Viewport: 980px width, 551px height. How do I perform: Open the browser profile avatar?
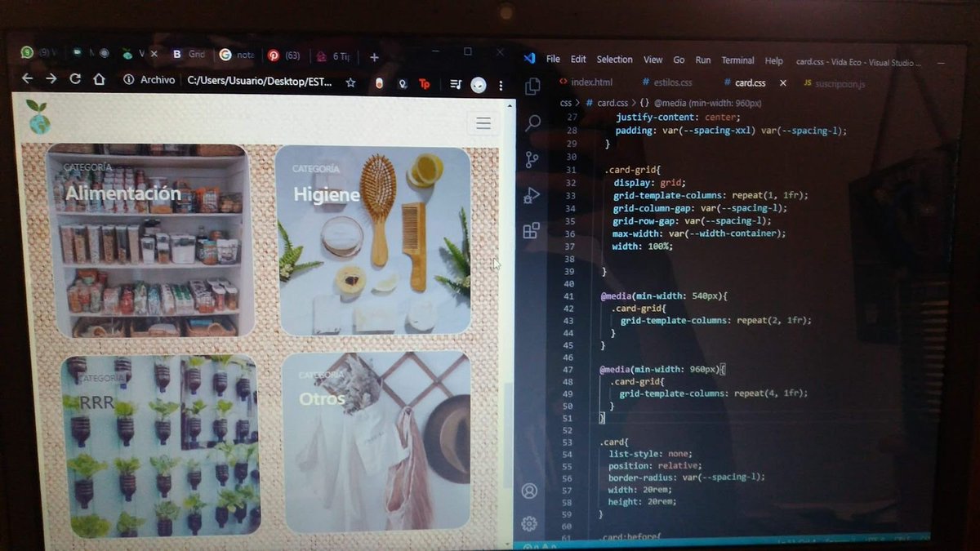[479, 85]
